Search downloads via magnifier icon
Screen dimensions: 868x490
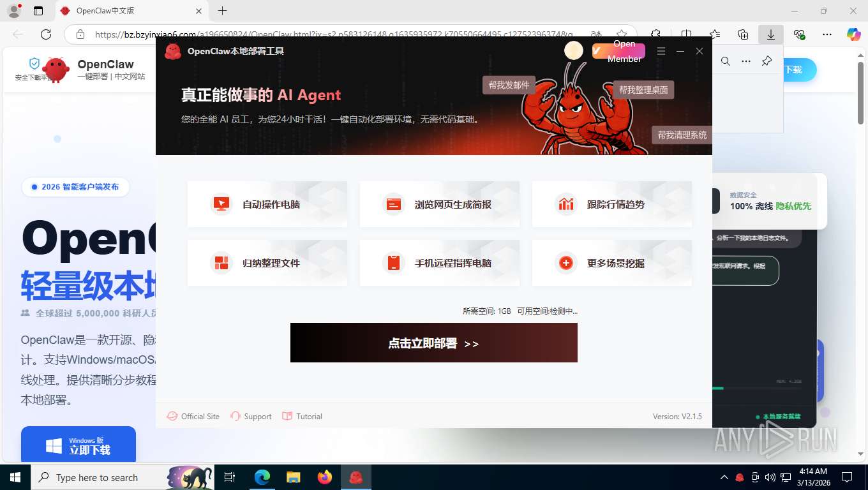(726, 61)
